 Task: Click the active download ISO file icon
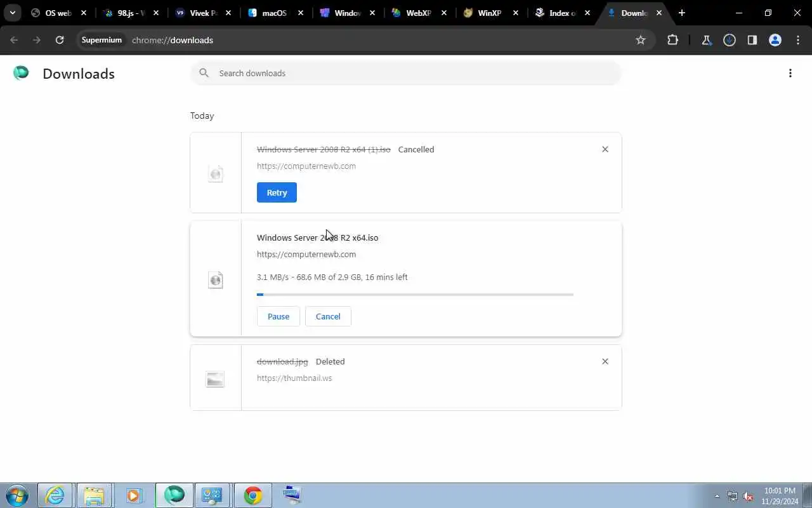tap(216, 279)
